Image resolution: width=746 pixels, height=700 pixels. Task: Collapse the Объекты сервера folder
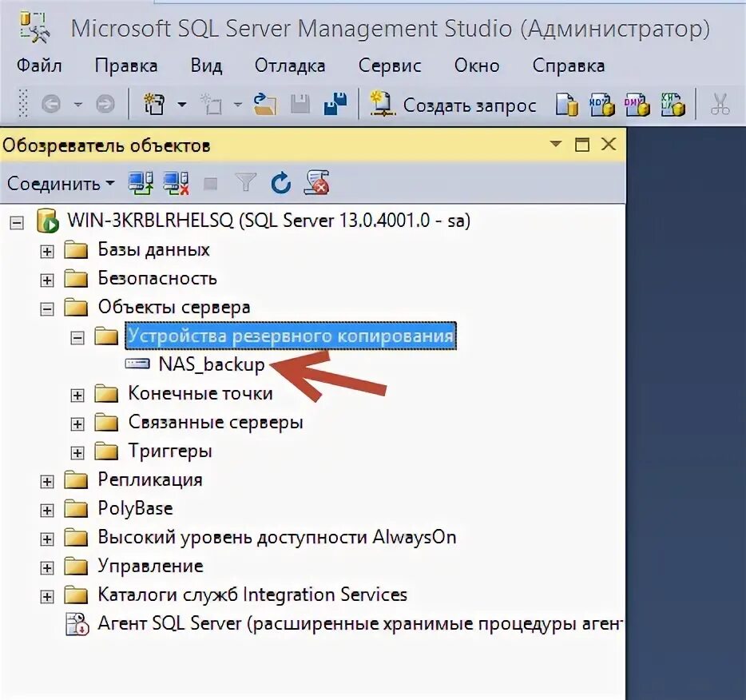coord(46,308)
